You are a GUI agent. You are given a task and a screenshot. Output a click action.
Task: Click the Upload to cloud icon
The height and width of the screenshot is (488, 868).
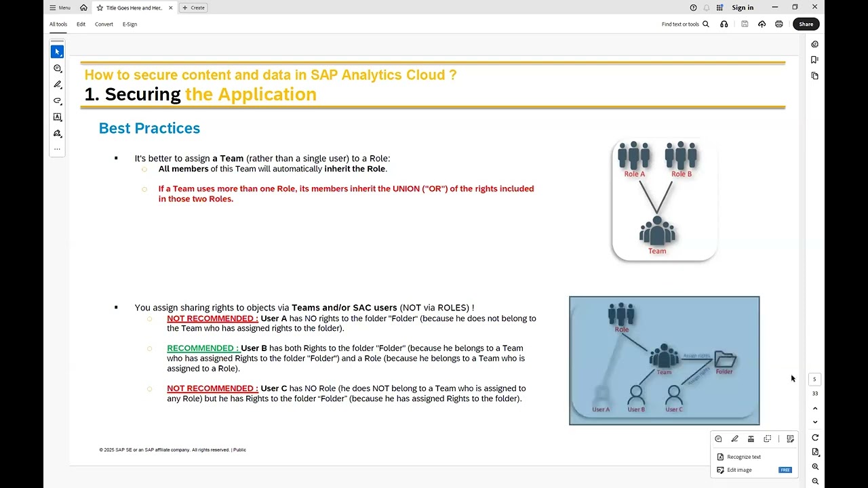point(762,24)
